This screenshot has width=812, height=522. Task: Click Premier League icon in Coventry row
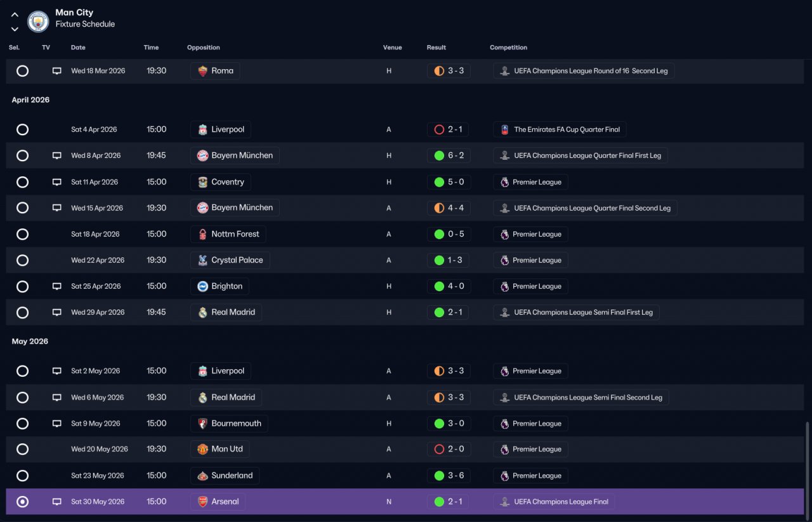click(x=504, y=182)
